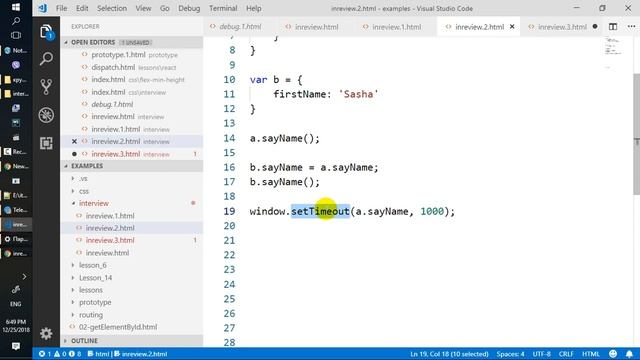Show hidden tray icons chevron
640x360 pixels.
click(24, 277)
